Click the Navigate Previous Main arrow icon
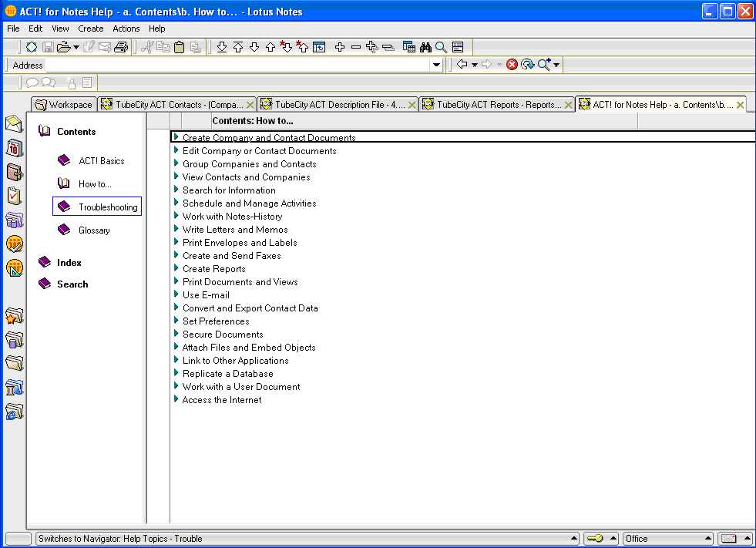Screen dimensions: 756x548 pyautogui.click(x=237, y=47)
